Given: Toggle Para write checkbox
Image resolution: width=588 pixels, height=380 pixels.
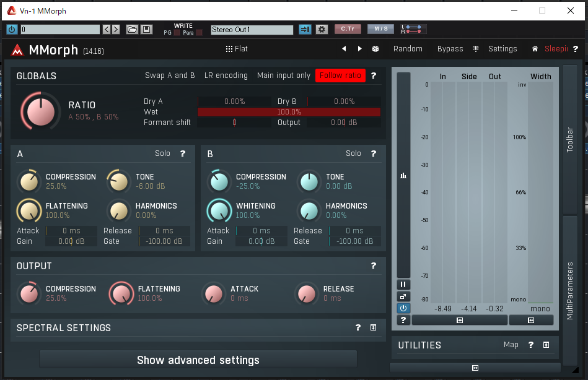Looking at the screenshot, I should point(199,33).
